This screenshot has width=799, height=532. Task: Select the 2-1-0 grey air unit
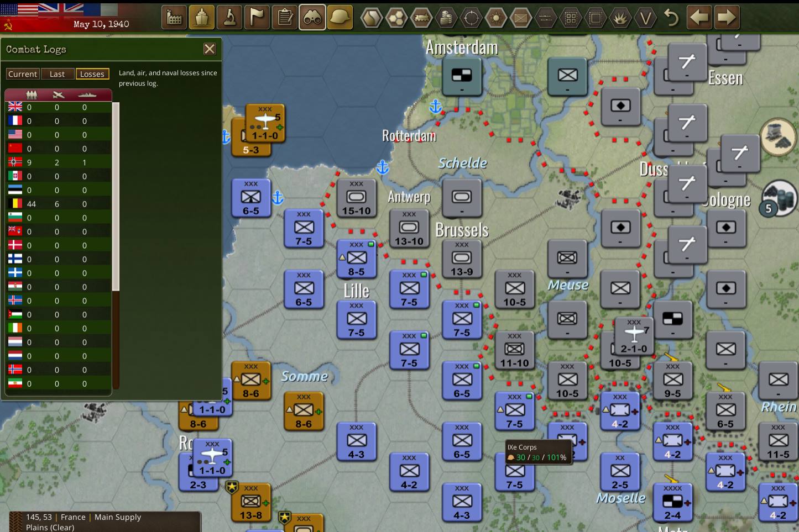pos(634,336)
